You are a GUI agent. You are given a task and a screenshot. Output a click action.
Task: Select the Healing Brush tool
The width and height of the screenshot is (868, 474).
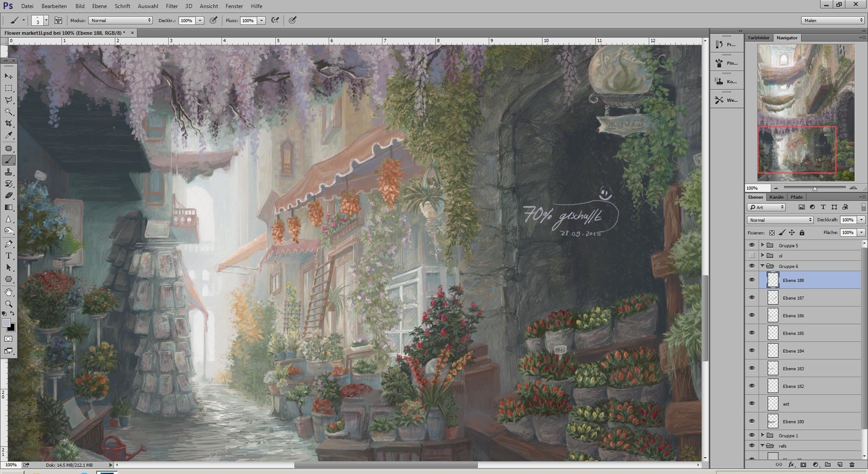(9, 148)
